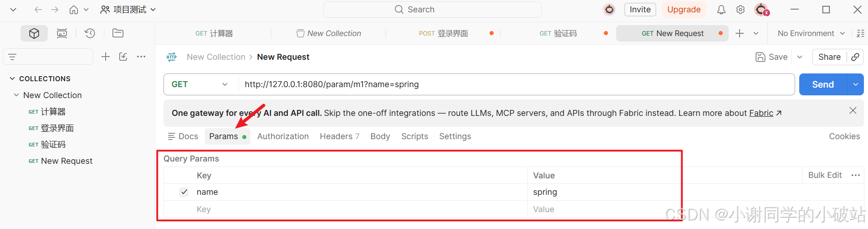Expand the Send button dropdown arrow
The width and height of the screenshot is (868, 229).
tap(855, 84)
